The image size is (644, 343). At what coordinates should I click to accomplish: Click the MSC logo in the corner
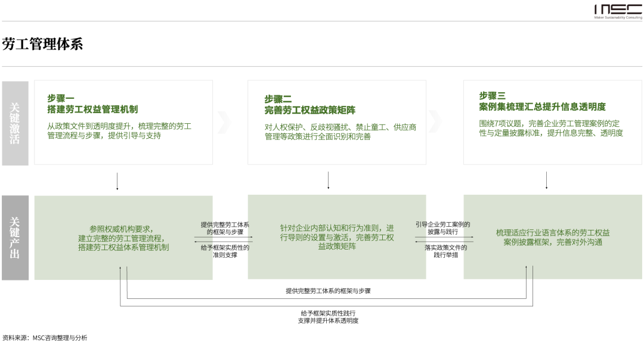point(618,11)
